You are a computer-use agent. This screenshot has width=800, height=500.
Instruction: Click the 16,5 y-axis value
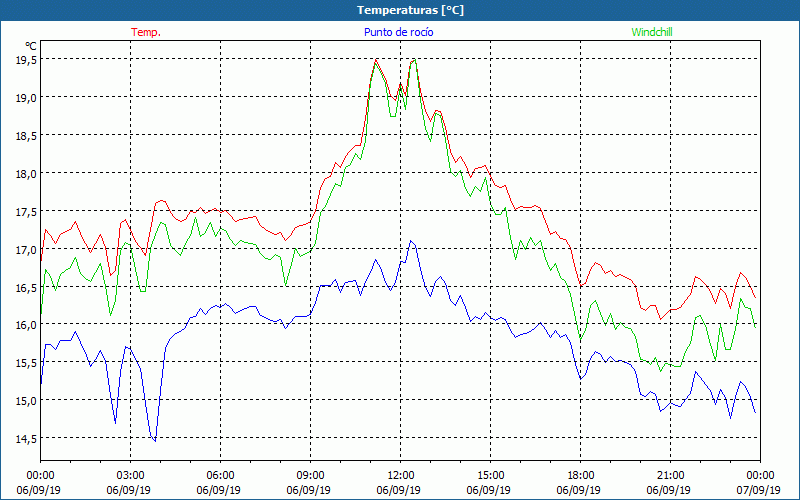click(26, 287)
